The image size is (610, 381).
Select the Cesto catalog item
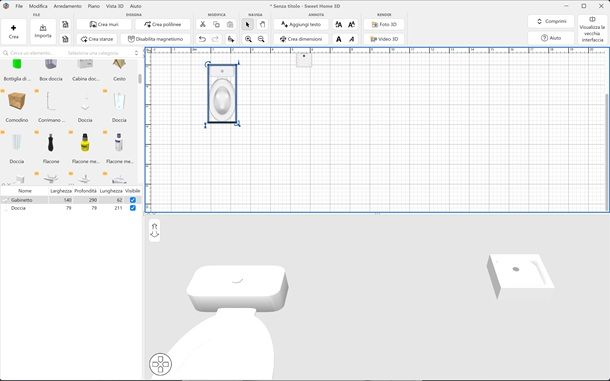tap(119, 69)
